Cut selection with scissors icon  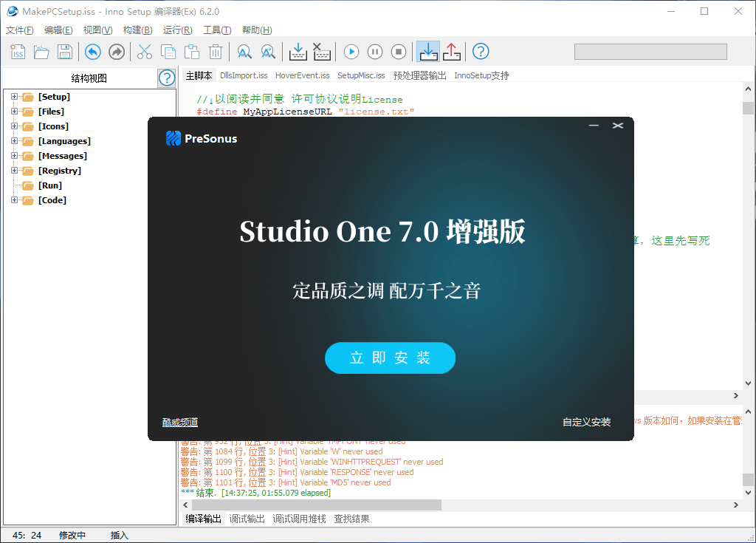145,52
